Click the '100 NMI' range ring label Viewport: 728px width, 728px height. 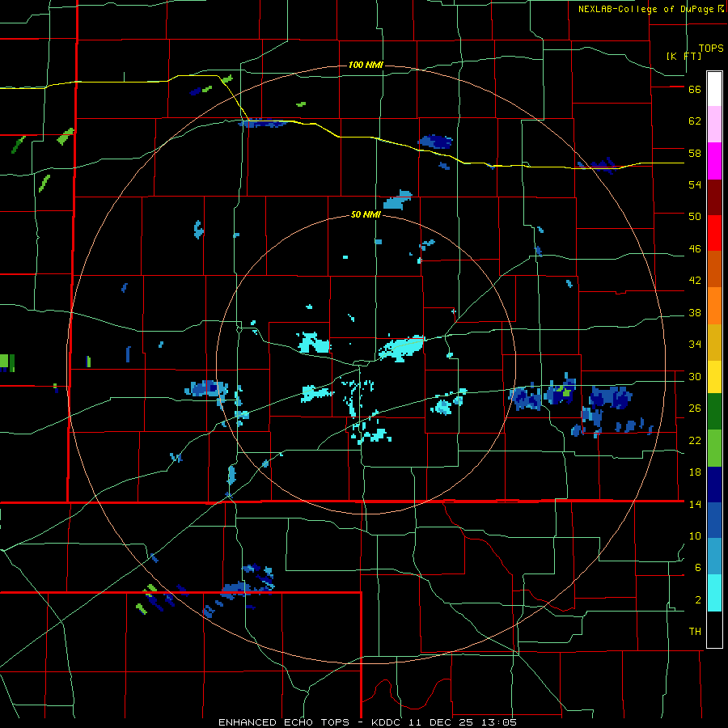point(366,65)
